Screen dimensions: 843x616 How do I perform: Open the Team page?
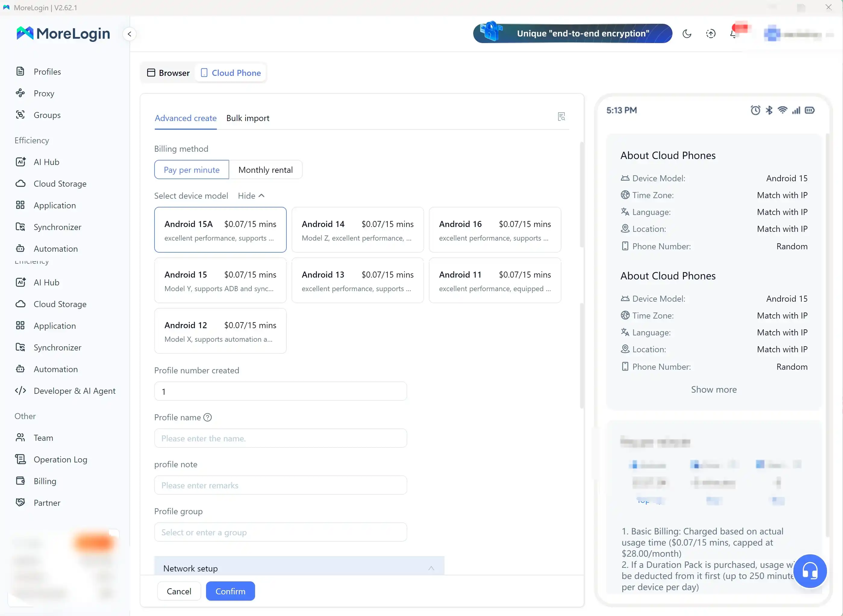coord(43,438)
